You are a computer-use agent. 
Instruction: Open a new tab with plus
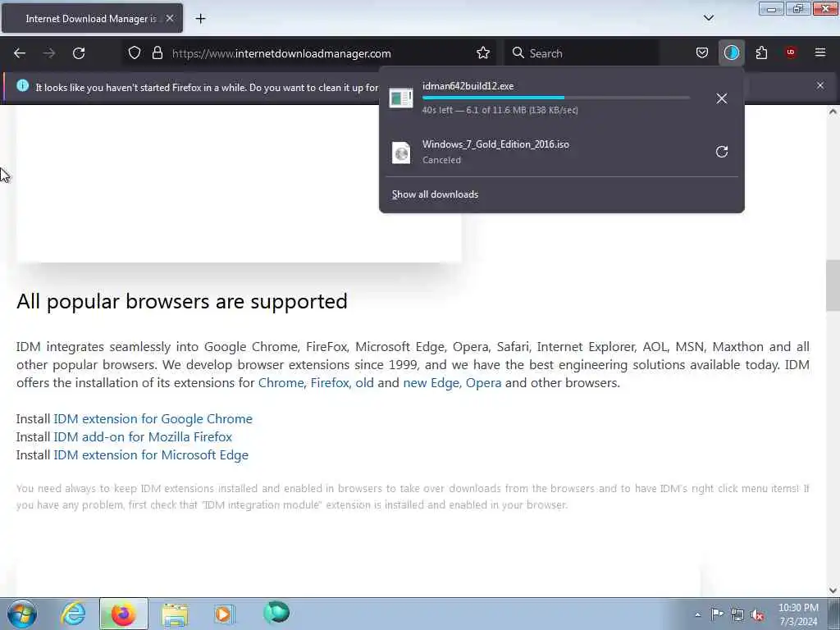tap(200, 18)
